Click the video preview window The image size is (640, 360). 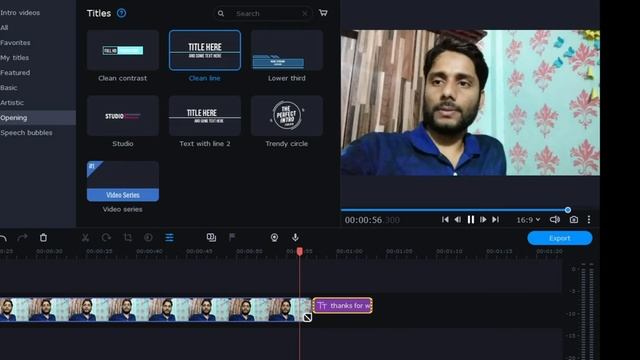(x=470, y=102)
